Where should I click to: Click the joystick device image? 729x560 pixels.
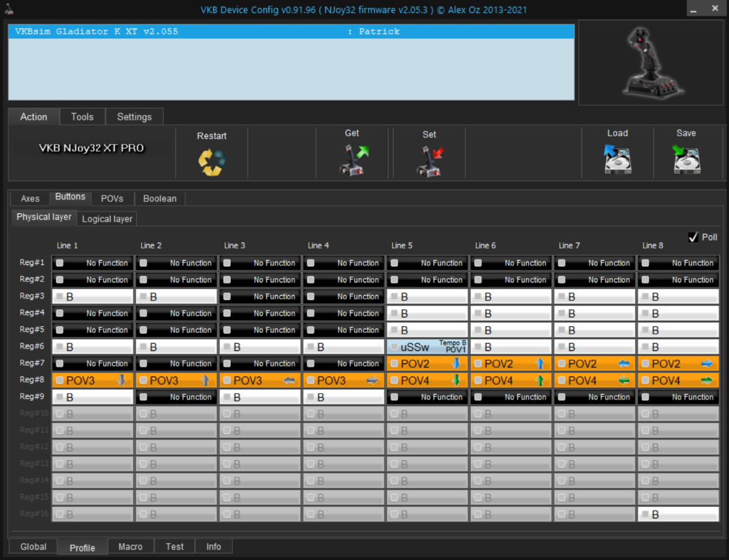650,62
